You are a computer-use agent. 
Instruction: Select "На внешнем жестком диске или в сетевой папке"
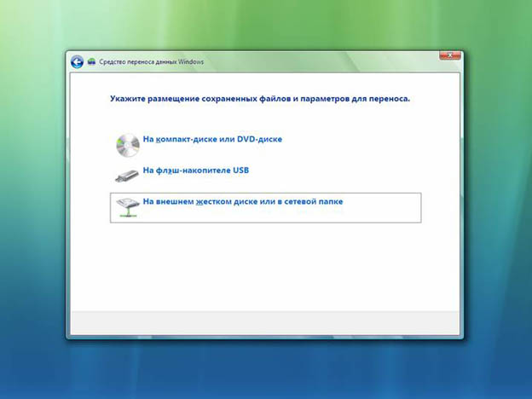(x=266, y=208)
